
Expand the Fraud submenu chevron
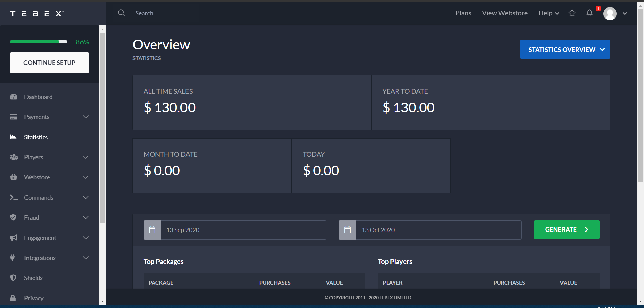coord(86,217)
